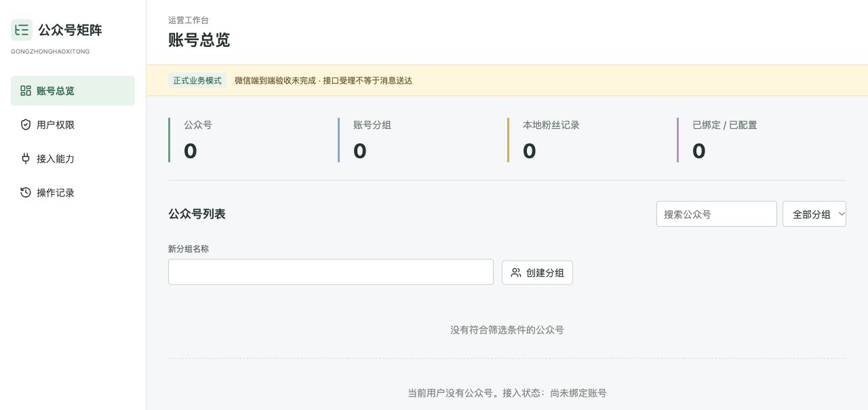The height and width of the screenshot is (410, 868).
Task: Click the 公众号矩阵 brand title
Action: tap(70, 30)
